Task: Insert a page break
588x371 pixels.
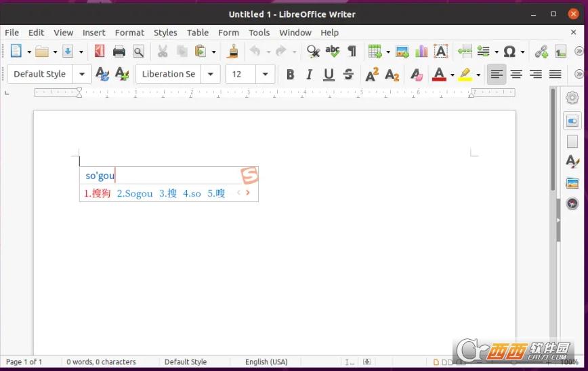Action: (x=465, y=52)
